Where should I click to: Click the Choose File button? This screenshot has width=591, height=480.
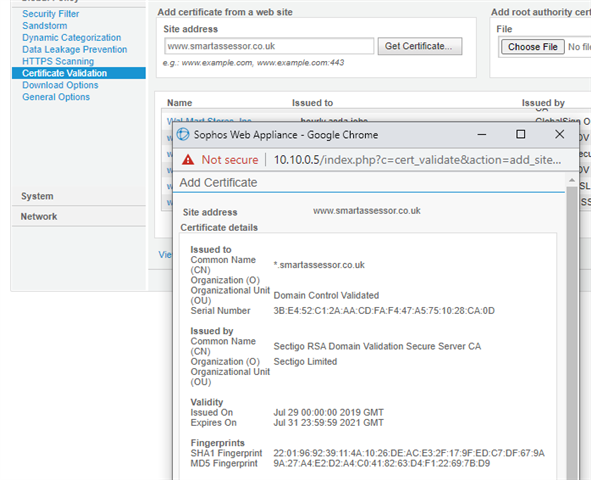tap(533, 47)
